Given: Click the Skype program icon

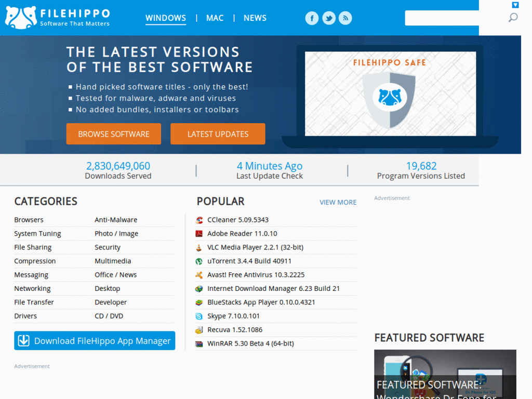Looking at the screenshot, I should (x=199, y=316).
